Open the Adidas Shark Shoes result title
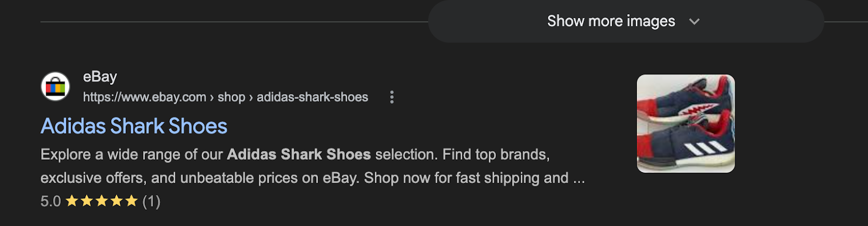This screenshot has height=226, width=868. (x=134, y=126)
